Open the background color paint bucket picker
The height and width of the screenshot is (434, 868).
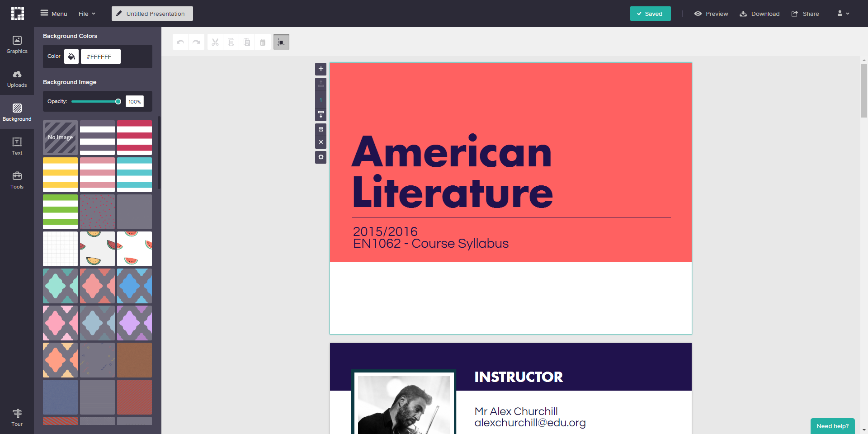tap(71, 57)
